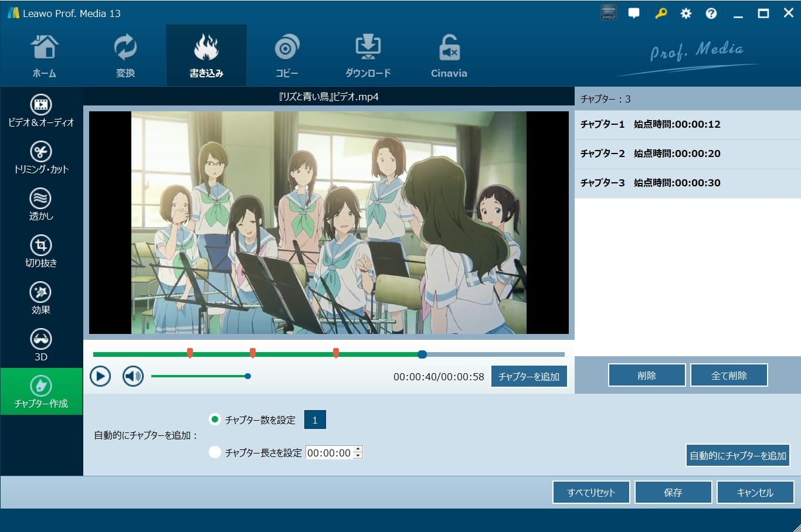The width and height of the screenshot is (801, 532).
Task: Open the 3D settings panel
Action: (41, 345)
